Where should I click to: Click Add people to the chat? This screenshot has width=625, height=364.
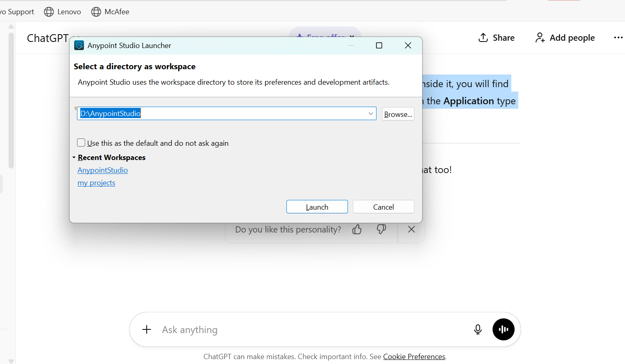pyautogui.click(x=565, y=38)
